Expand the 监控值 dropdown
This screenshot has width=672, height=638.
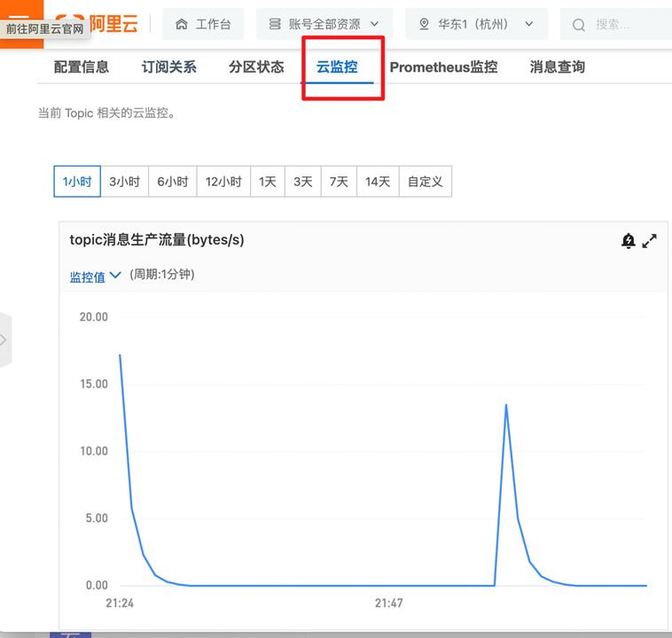pos(95,276)
